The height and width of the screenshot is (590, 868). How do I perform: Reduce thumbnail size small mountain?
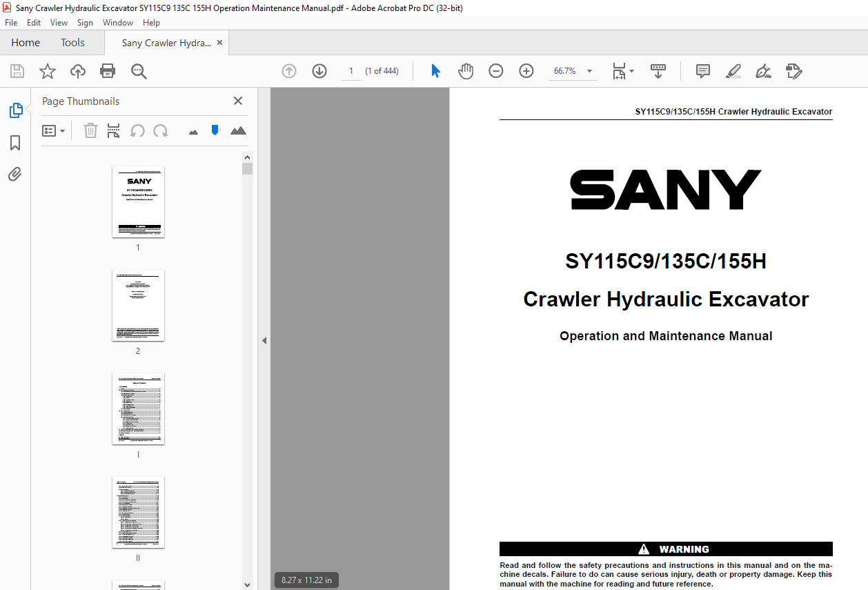193,131
